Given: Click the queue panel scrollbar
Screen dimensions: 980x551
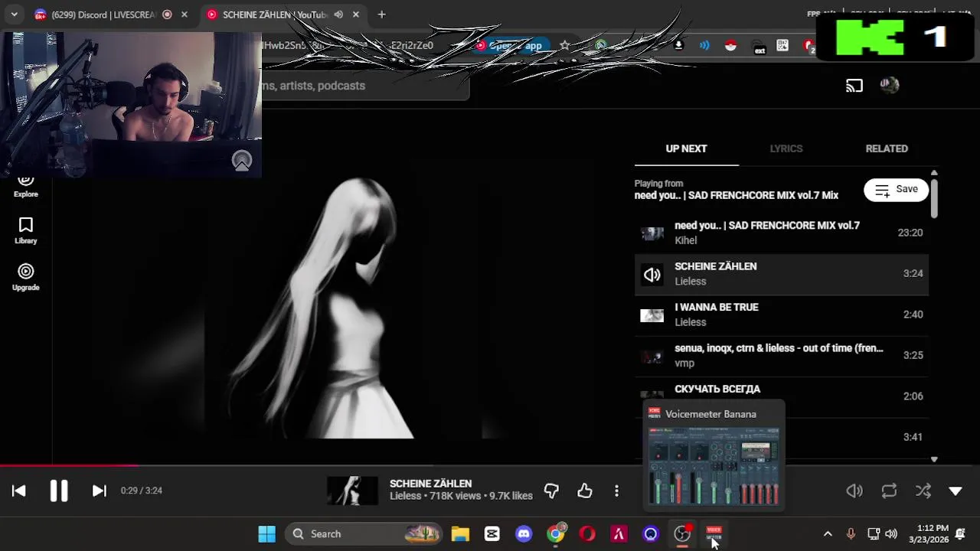Looking at the screenshot, I should pos(934,197).
